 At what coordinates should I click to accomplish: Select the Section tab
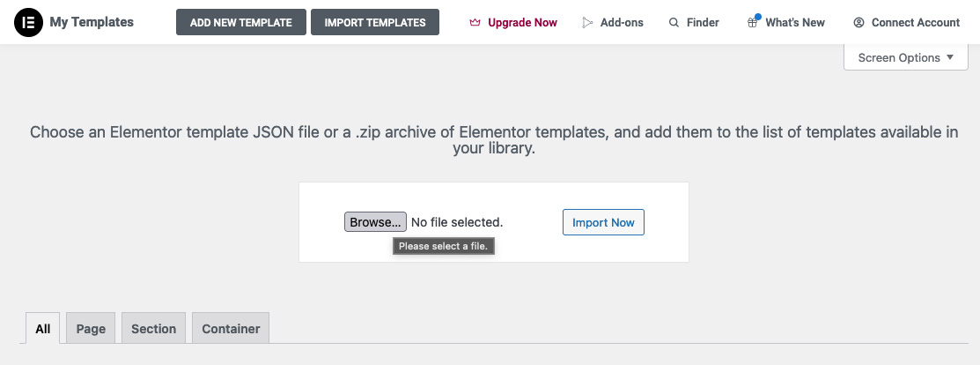(154, 329)
